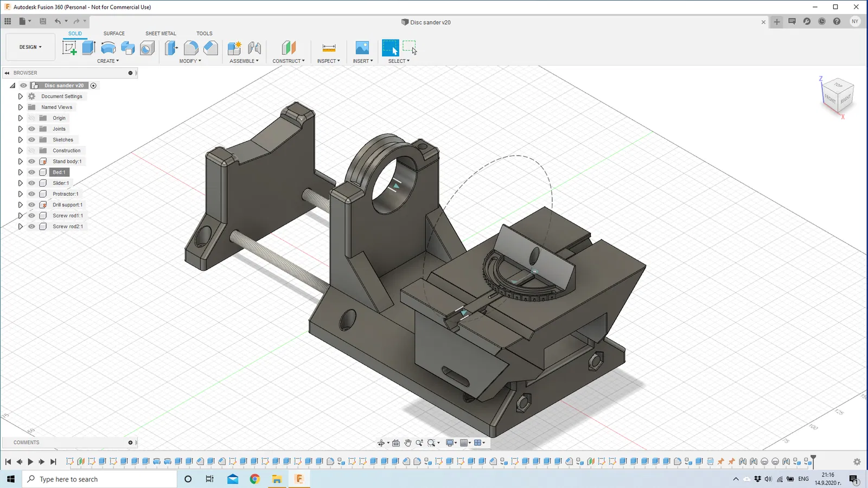
Task: Expand the Sketches folder in browser
Action: [21, 140]
